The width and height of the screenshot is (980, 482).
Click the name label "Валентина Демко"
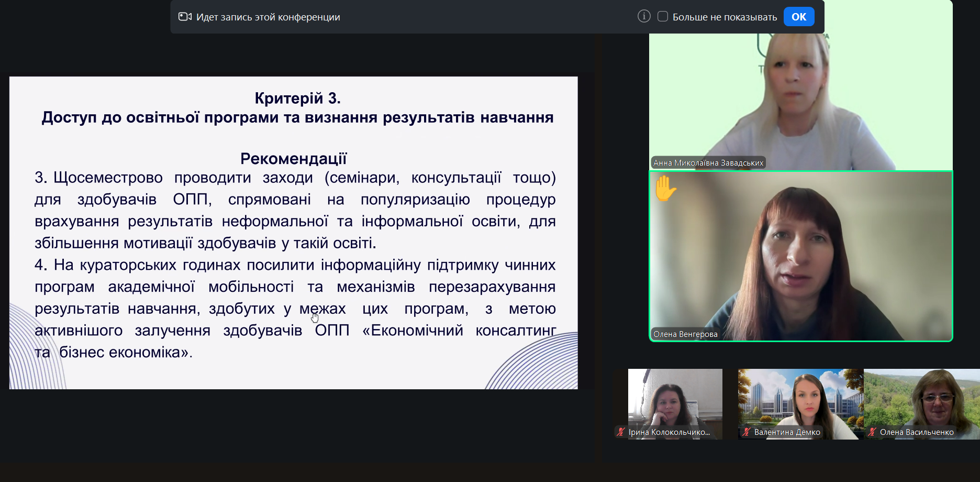pyautogui.click(x=787, y=432)
